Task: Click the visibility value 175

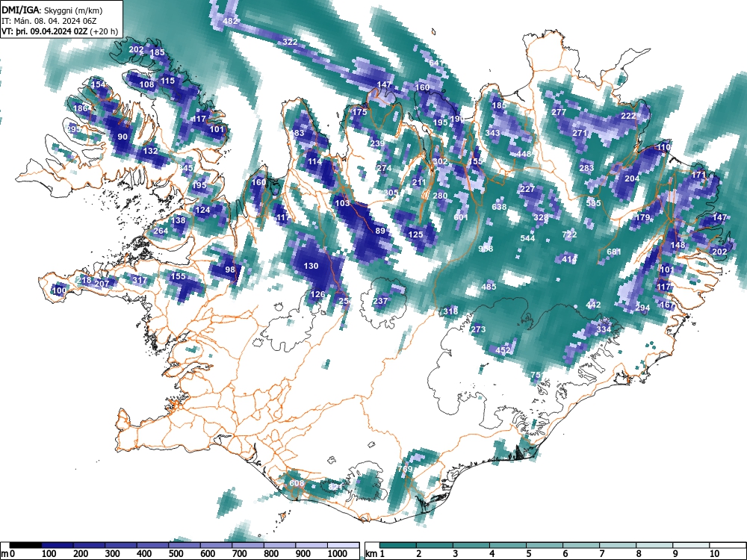Action: pos(360,113)
